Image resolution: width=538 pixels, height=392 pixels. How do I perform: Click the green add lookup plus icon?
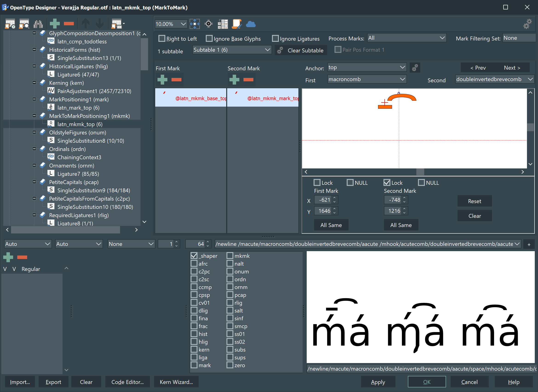pyautogui.click(x=55, y=24)
